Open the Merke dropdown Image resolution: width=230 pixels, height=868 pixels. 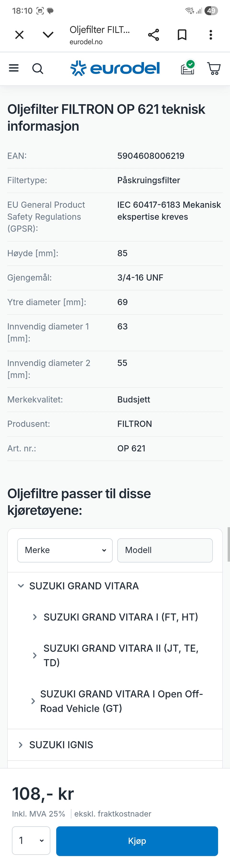[65, 550]
